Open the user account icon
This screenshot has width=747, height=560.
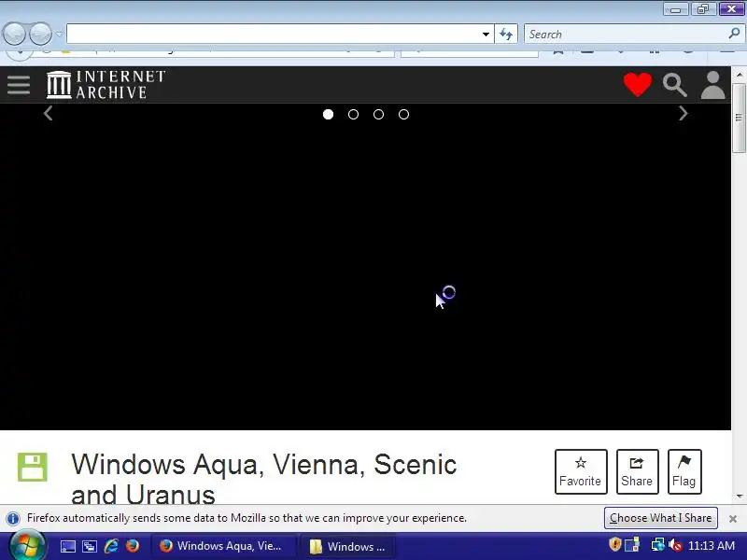[712, 85]
